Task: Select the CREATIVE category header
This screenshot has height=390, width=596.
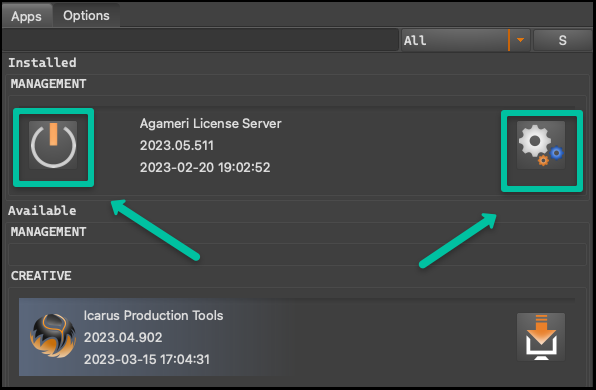Action: click(41, 276)
